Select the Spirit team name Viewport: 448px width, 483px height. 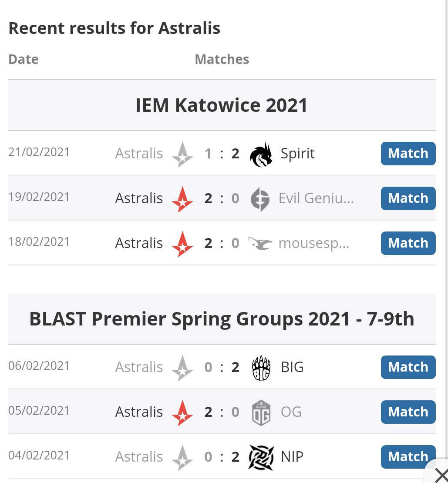[298, 154]
